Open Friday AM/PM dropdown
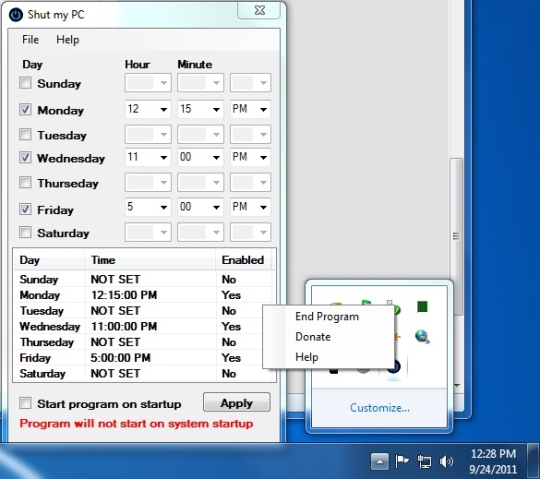Screen dimensions: 540x479 [x=250, y=207]
